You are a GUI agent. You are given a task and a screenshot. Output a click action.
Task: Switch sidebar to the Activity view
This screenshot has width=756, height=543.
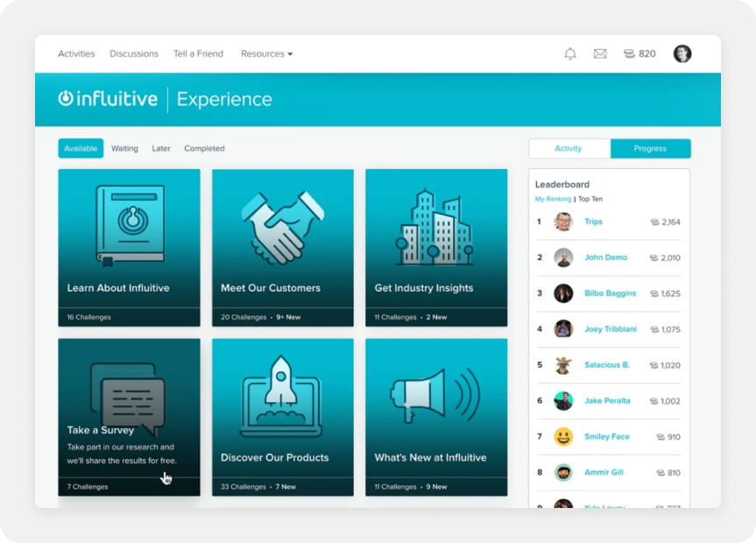pos(569,149)
